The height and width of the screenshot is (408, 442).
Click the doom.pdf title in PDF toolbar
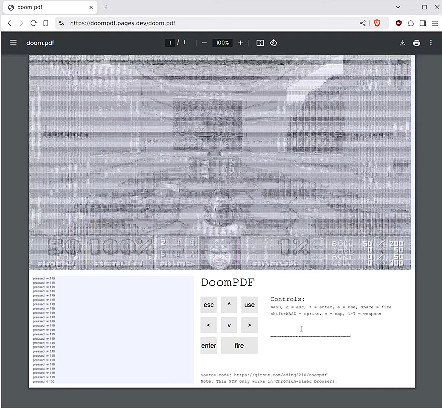(x=40, y=43)
